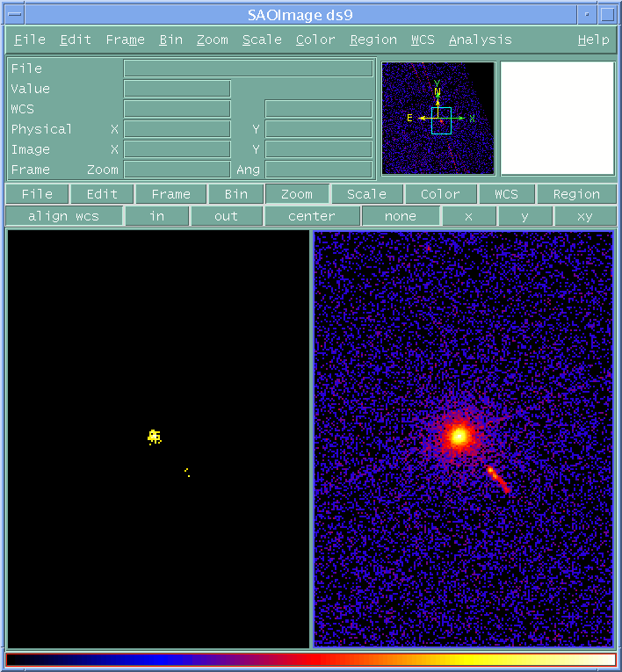Open the Frame menu in the menu bar

(x=125, y=40)
